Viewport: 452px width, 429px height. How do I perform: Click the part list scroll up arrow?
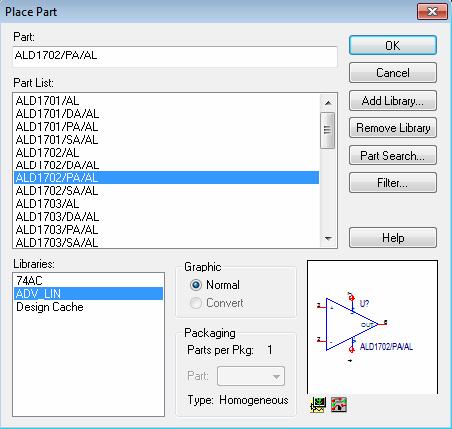coord(328,103)
